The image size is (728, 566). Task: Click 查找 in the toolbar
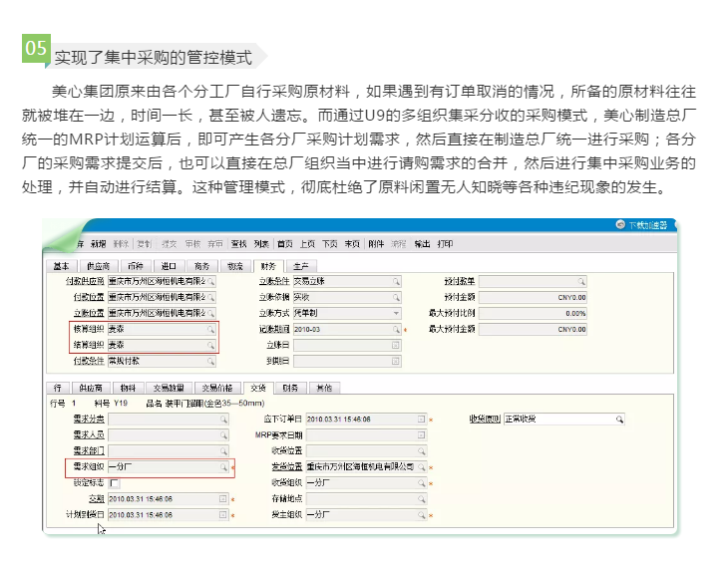pyautogui.click(x=239, y=244)
